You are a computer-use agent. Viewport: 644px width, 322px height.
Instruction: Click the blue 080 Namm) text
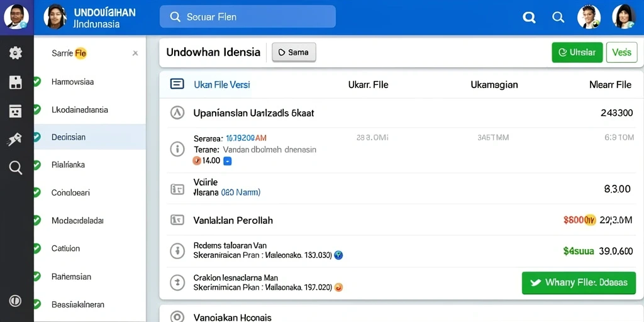click(x=241, y=192)
